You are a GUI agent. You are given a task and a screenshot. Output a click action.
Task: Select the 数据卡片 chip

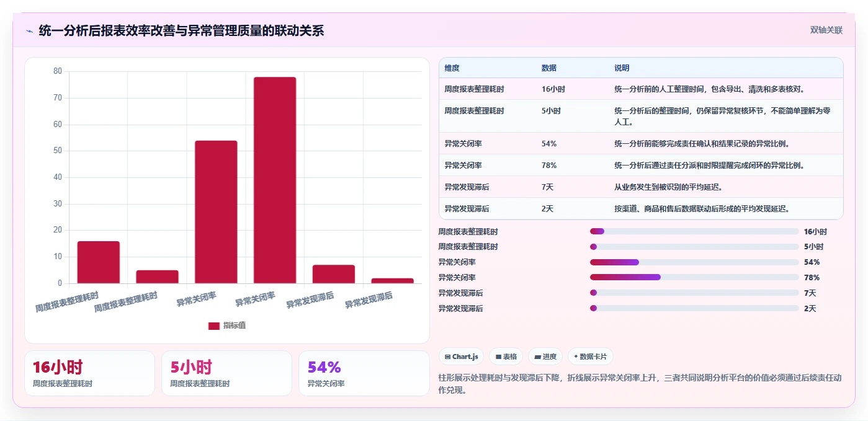click(x=591, y=357)
